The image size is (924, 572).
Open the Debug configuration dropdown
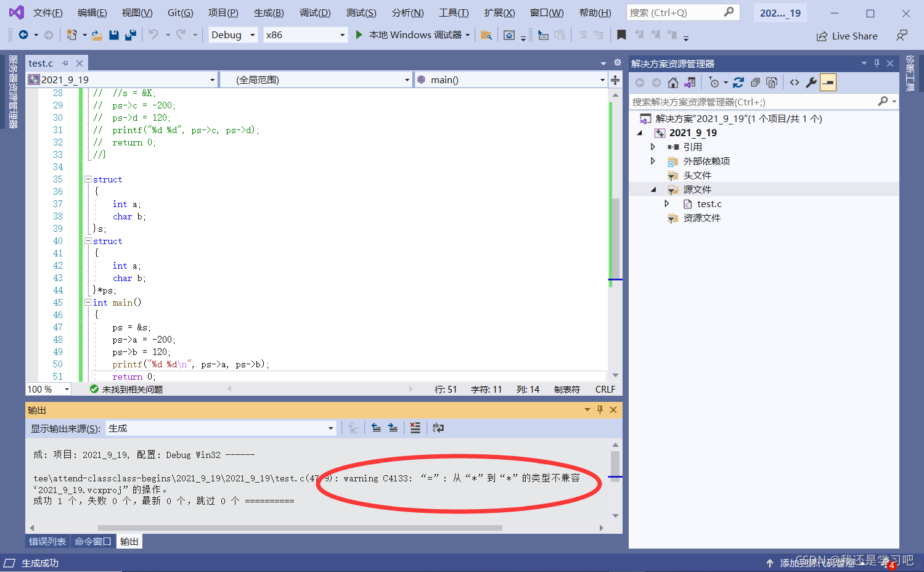(232, 35)
